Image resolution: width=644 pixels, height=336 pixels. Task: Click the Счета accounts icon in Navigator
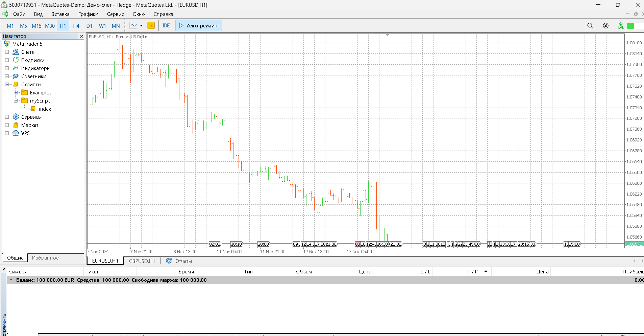pyautogui.click(x=16, y=52)
